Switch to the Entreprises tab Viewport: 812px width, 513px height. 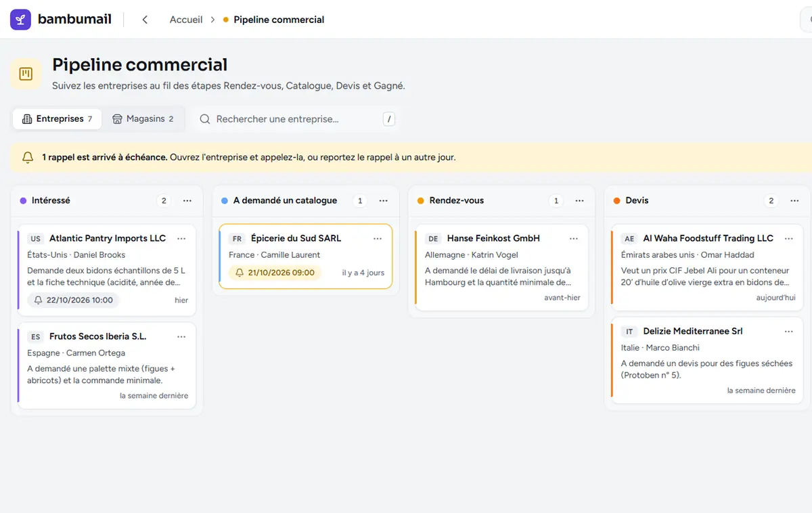tap(57, 119)
